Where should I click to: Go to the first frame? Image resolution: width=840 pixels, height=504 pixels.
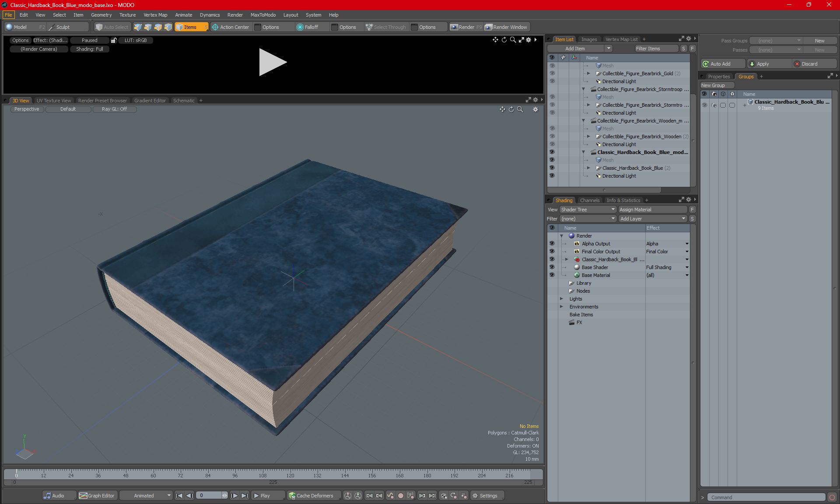pos(179,496)
